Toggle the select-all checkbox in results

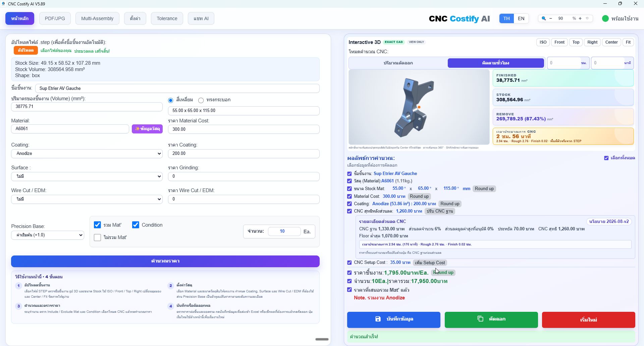coord(606,158)
